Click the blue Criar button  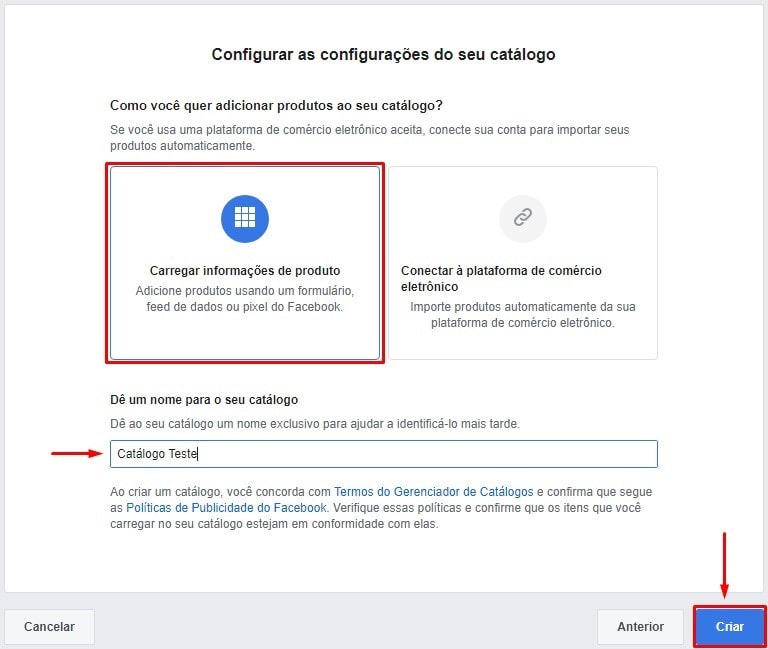(730, 626)
